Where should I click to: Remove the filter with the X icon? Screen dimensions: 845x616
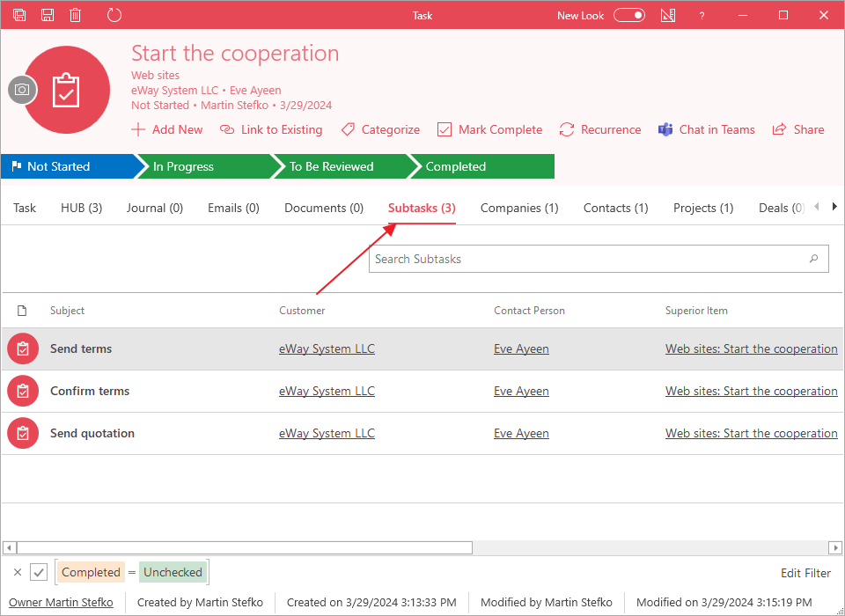(x=18, y=572)
